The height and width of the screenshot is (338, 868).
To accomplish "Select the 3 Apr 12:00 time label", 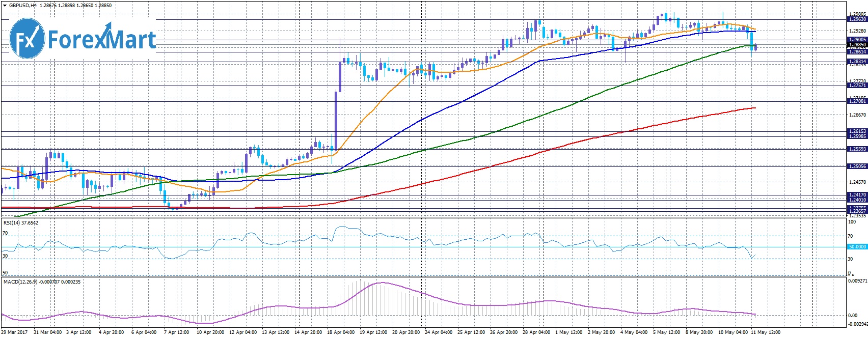I will pos(79,332).
